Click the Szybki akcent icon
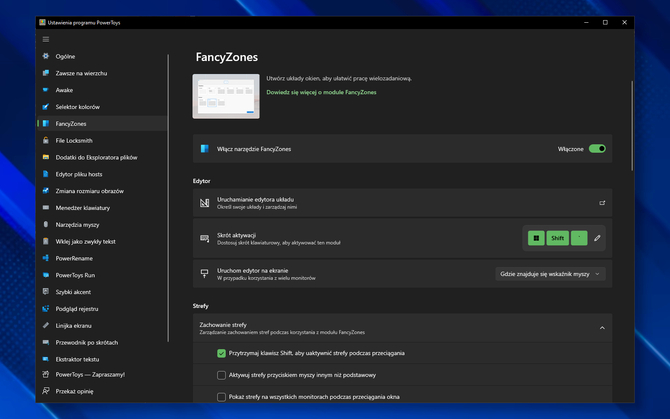This screenshot has height=419, width=670. (46, 292)
